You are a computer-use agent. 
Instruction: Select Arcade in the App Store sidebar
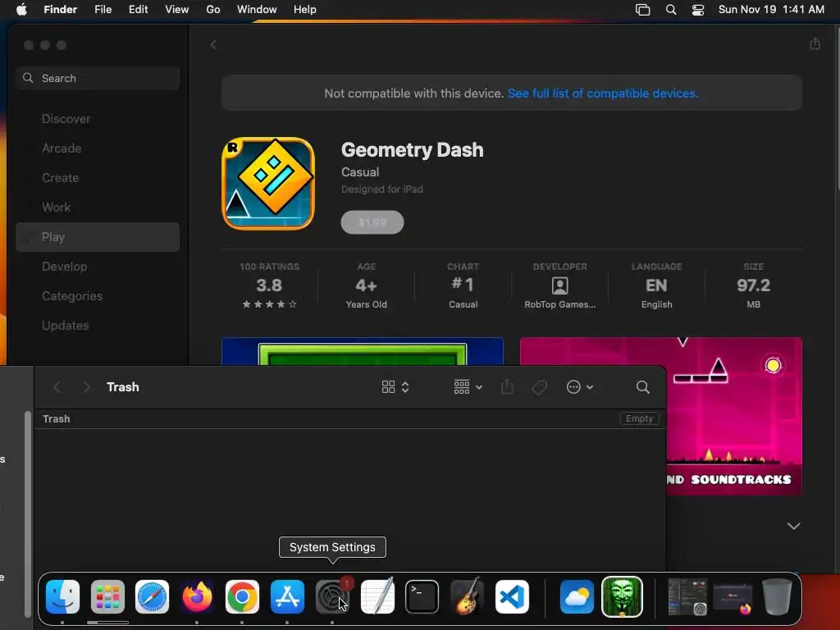pyautogui.click(x=98, y=148)
